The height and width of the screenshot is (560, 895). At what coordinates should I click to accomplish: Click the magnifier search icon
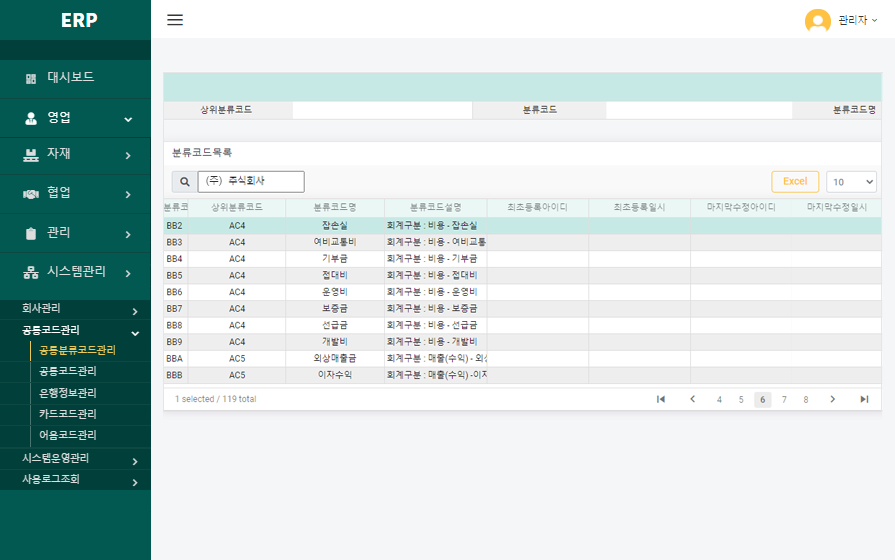(x=184, y=182)
